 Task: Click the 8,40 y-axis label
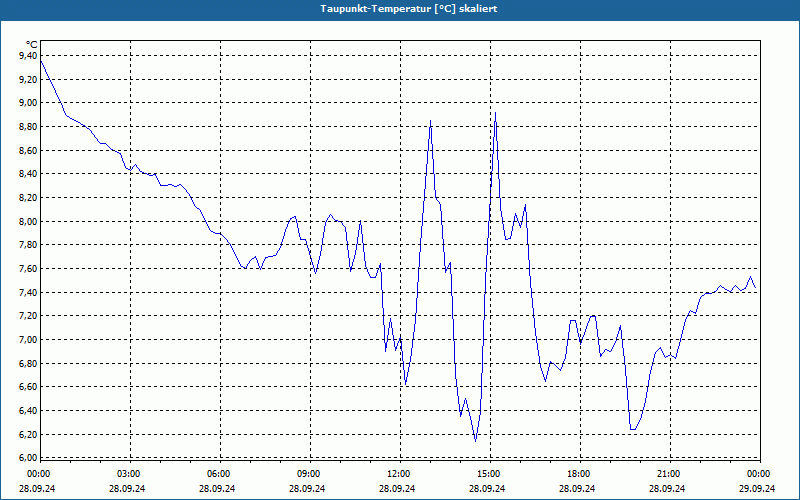tap(29, 174)
